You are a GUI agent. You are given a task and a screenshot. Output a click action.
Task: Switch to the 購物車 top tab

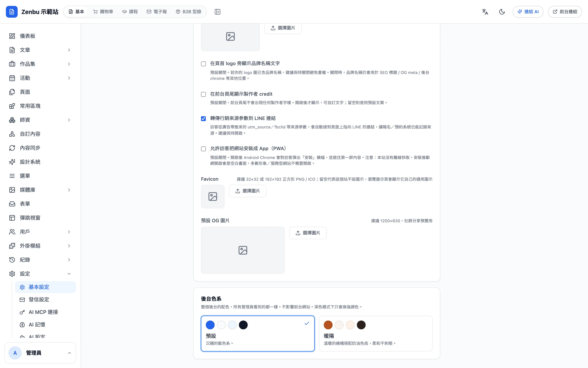pos(103,12)
